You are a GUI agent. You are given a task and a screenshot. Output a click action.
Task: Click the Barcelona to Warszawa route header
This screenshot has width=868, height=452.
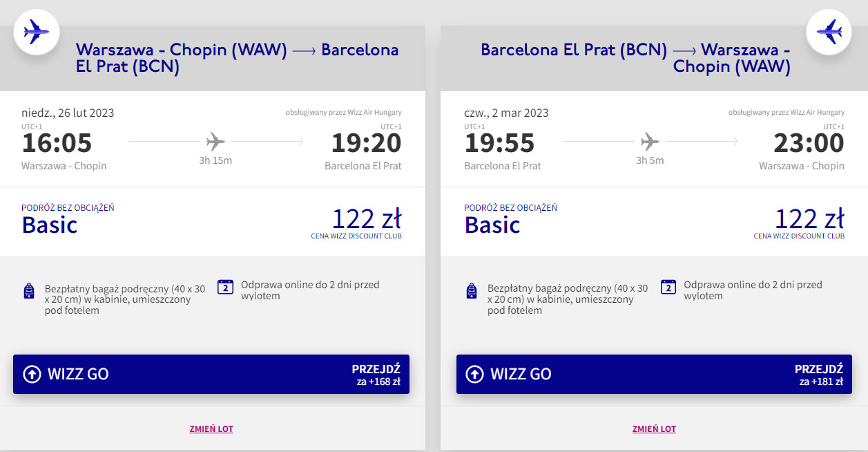pyautogui.click(x=635, y=58)
